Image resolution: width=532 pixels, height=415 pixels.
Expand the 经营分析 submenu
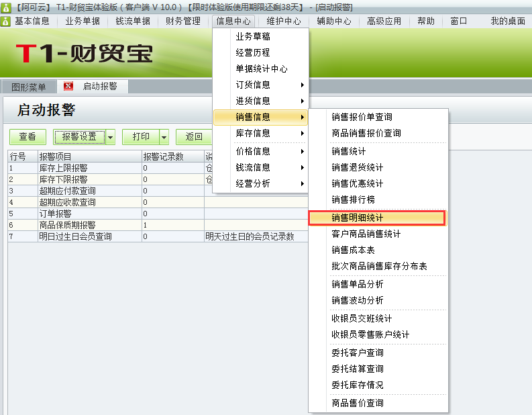260,184
